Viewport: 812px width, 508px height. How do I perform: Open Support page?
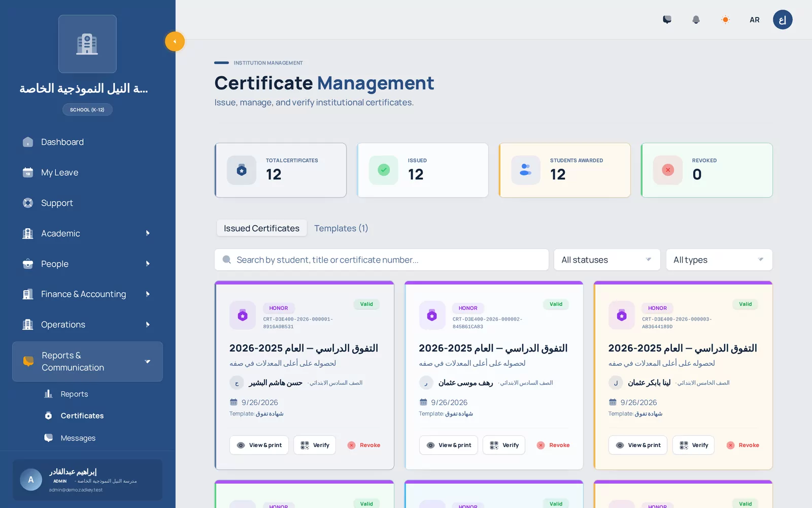click(87, 203)
